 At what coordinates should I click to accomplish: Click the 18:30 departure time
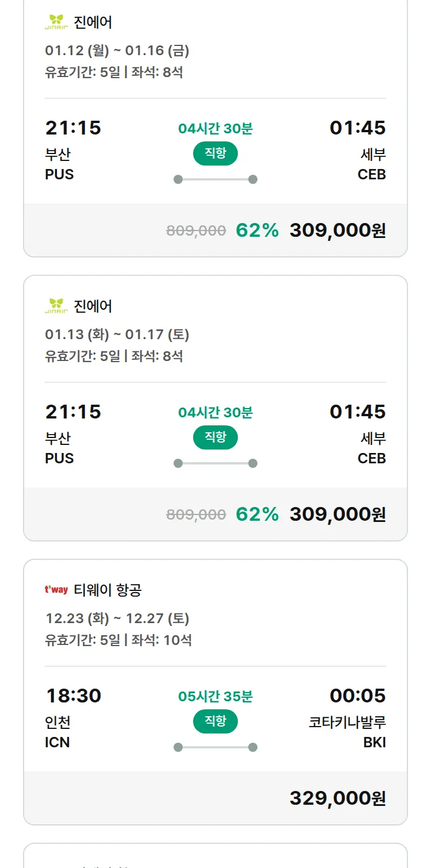coord(74,696)
